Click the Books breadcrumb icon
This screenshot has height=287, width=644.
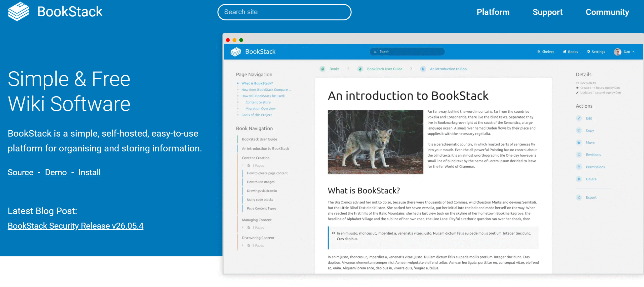[323, 69]
